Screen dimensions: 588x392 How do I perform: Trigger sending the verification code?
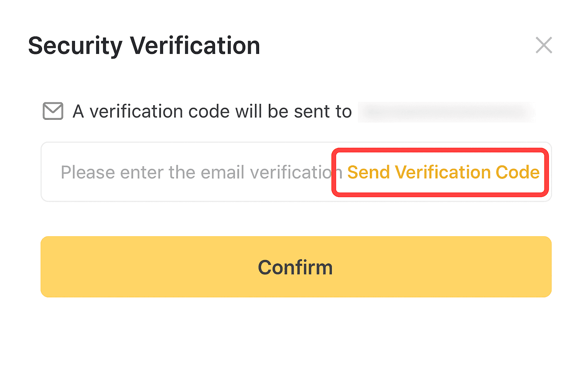[443, 172]
